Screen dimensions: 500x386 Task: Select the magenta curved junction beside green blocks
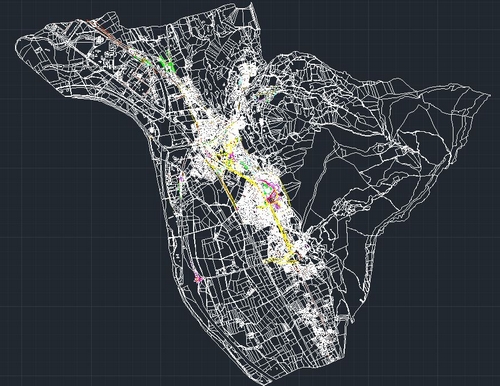pyautogui.click(x=272, y=193)
